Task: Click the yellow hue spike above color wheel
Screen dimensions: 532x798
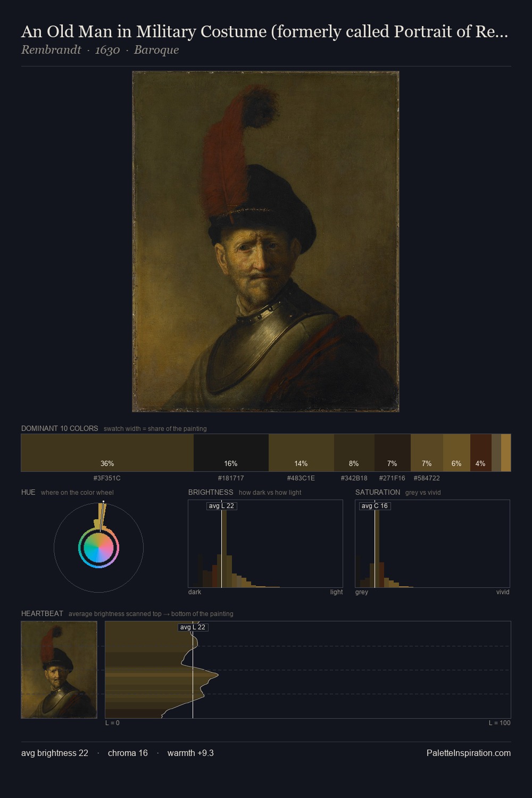Action: pyautogui.click(x=101, y=515)
